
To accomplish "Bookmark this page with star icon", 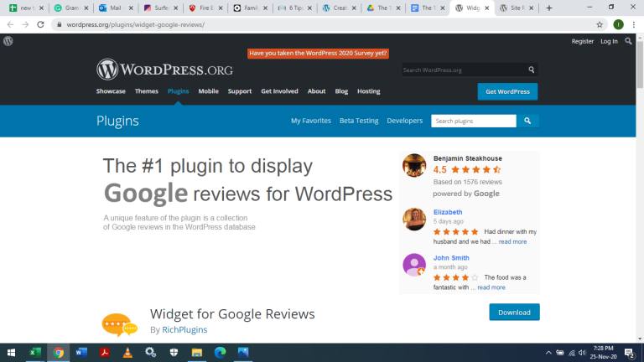I will (x=600, y=24).
